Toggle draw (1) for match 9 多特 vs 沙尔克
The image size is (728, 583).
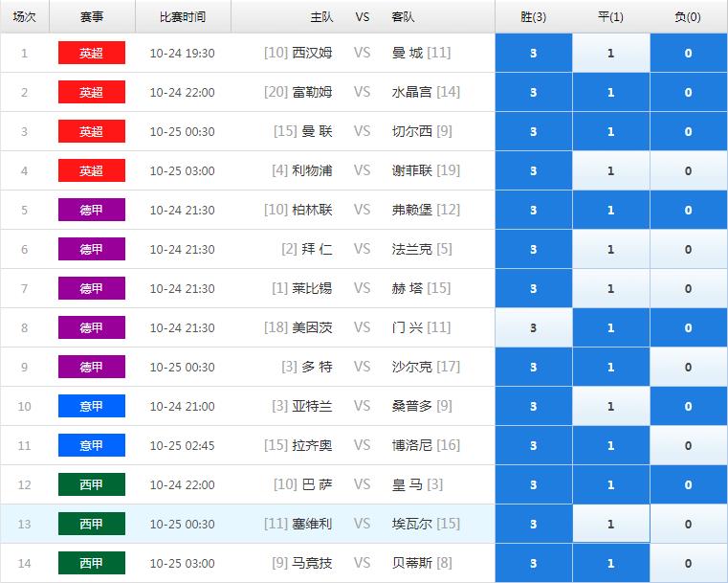(x=611, y=367)
